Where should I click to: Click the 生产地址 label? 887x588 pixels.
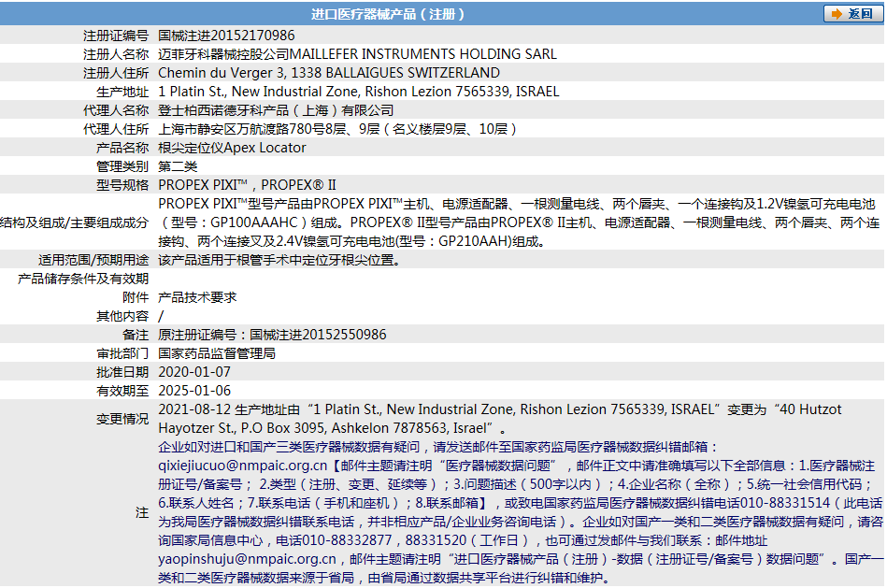(122, 92)
